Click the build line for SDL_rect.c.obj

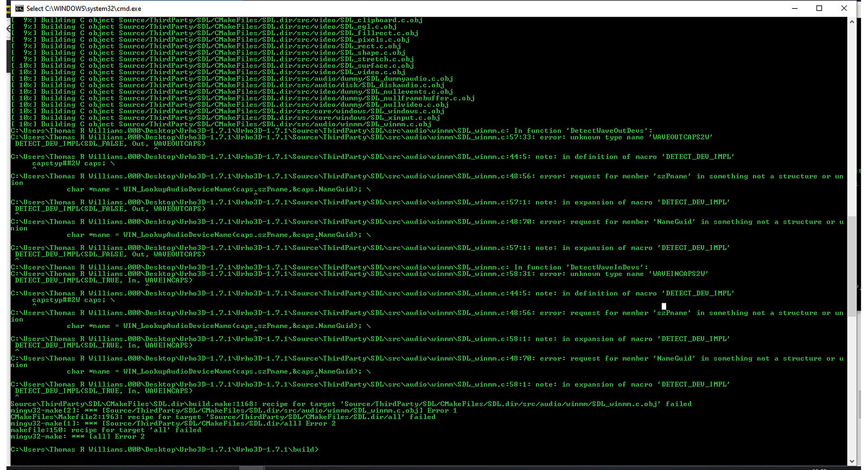[x=206, y=46]
